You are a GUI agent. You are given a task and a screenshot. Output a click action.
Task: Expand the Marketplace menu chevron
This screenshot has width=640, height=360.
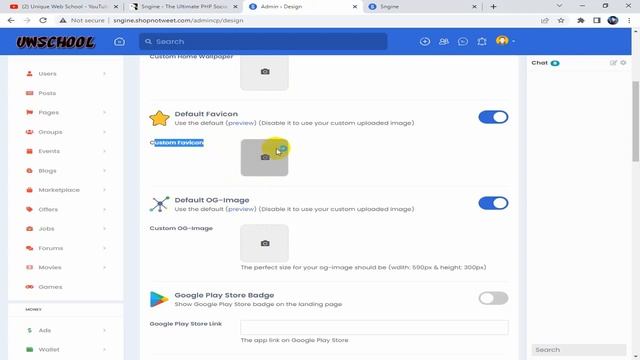104,190
